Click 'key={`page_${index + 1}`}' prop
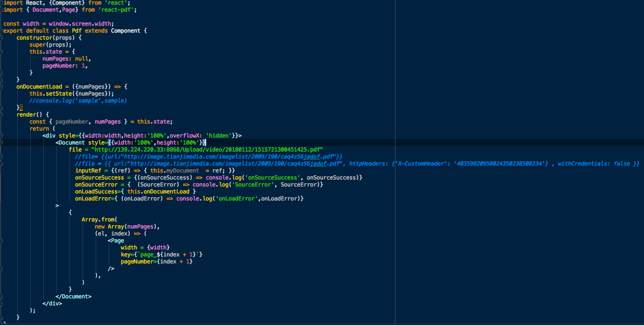This screenshot has height=325, width=644. pos(161,255)
